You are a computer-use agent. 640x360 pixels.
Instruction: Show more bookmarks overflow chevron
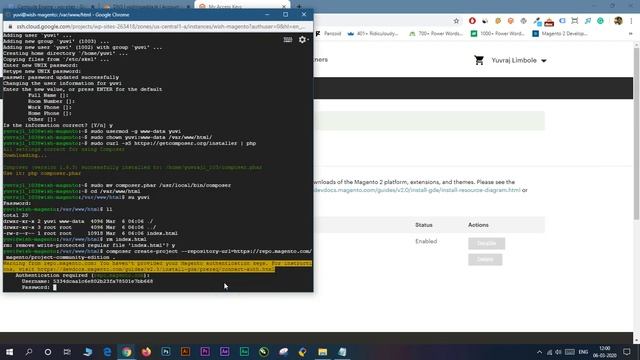click(x=631, y=34)
